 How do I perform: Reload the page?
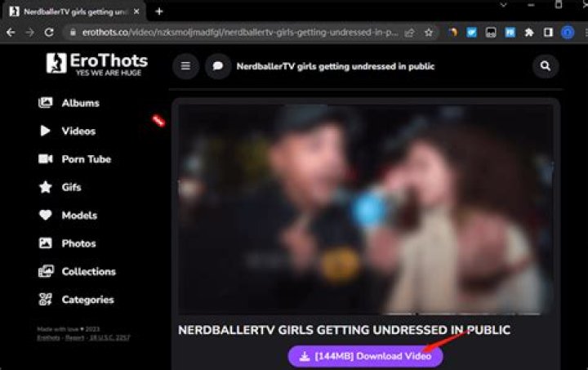49,33
